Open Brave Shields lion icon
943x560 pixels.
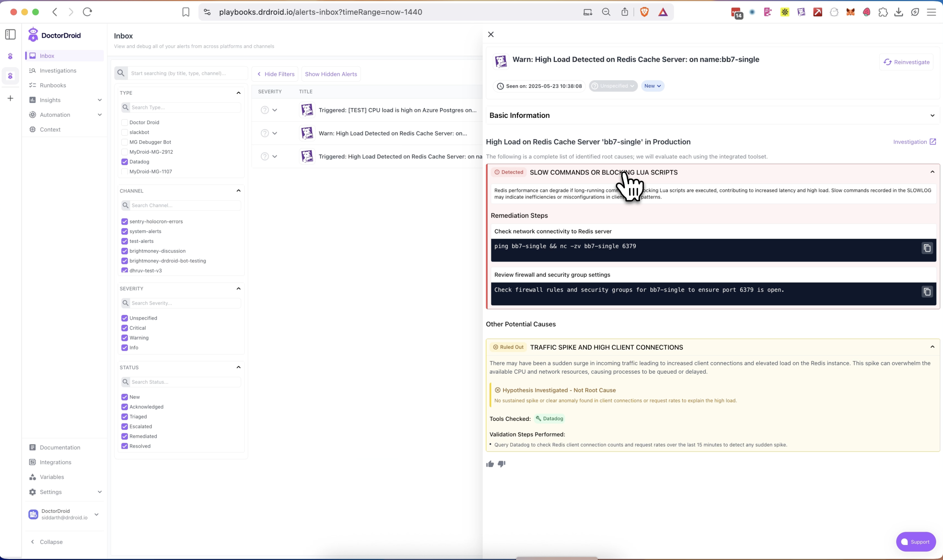pos(644,12)
